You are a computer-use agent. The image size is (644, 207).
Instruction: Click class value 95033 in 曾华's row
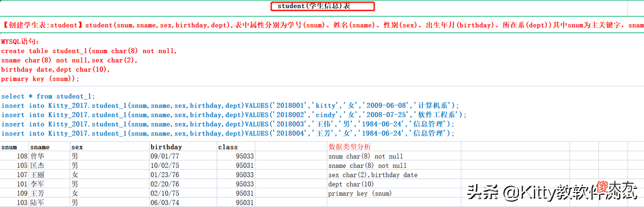[236, 156]
